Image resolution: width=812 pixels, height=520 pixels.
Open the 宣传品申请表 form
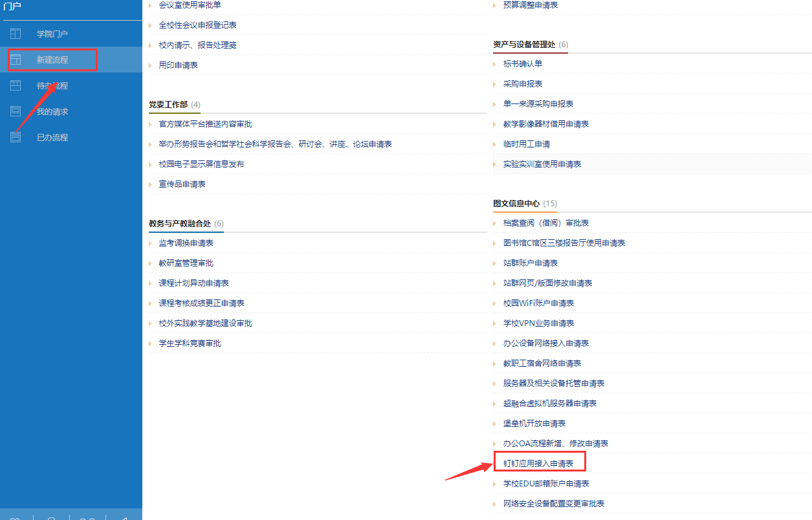[182, 184]
